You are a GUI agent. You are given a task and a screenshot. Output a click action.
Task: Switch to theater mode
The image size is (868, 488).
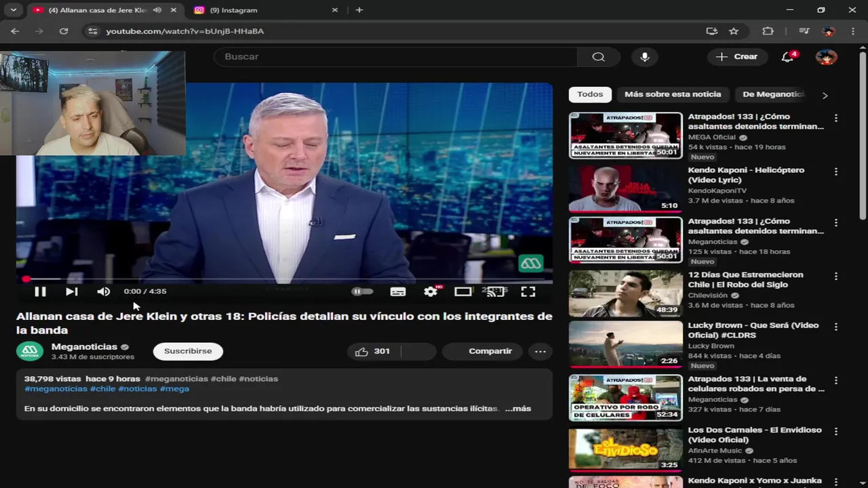[463, 291]
